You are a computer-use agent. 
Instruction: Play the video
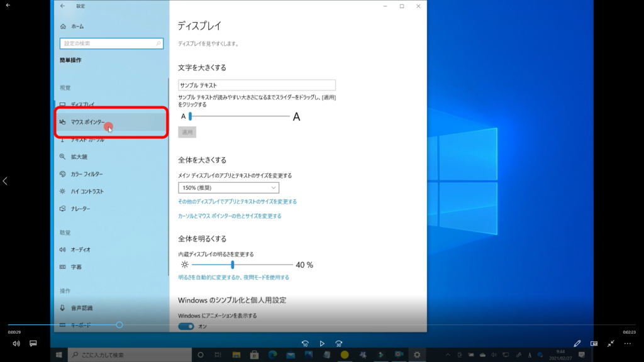[x=322, y=344]
